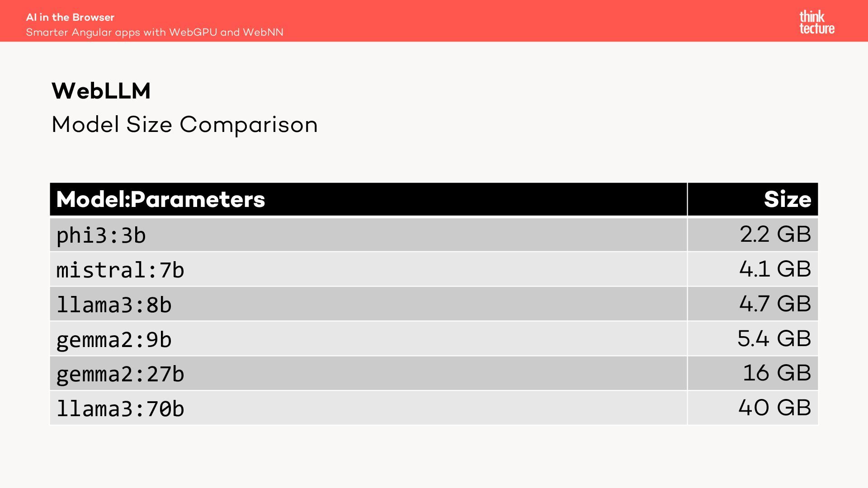Pick the gemma2:9b model cell
868x488 pixels.
(x=114, y=339)
